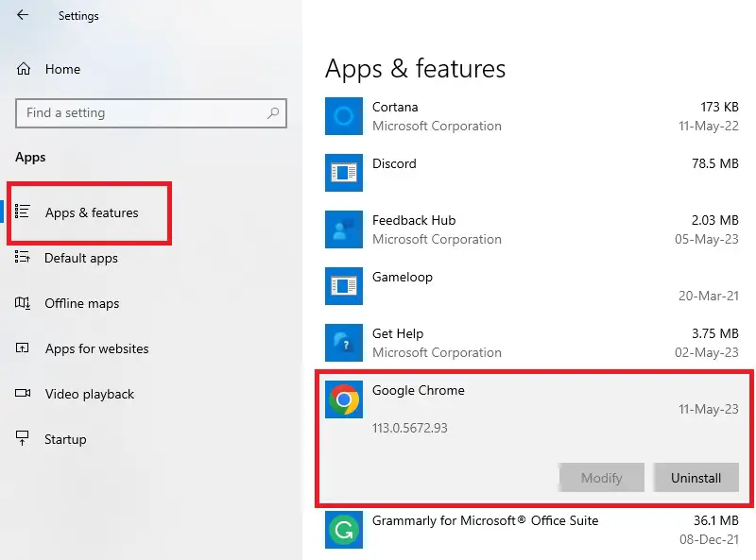The image size is (756, 560).
Task: Click the 78.5 MB size of Discord
Action: pyautogui.click(x=715, y=164)
